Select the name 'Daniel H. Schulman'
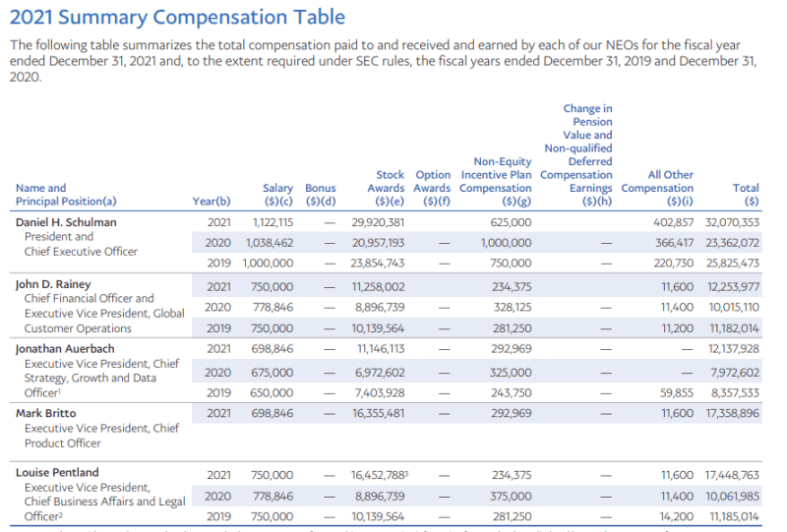This screenshot has width=787, height=532. [x=66, y=222]
